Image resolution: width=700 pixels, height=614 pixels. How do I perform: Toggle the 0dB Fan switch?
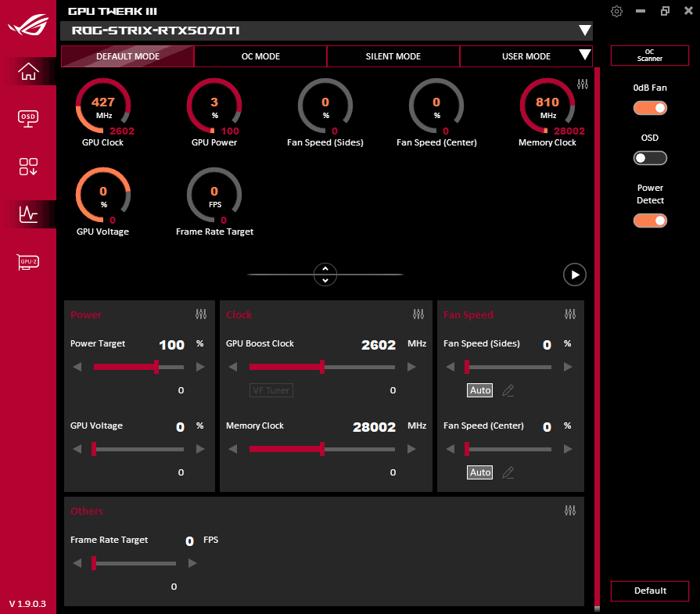click(650, 108)
